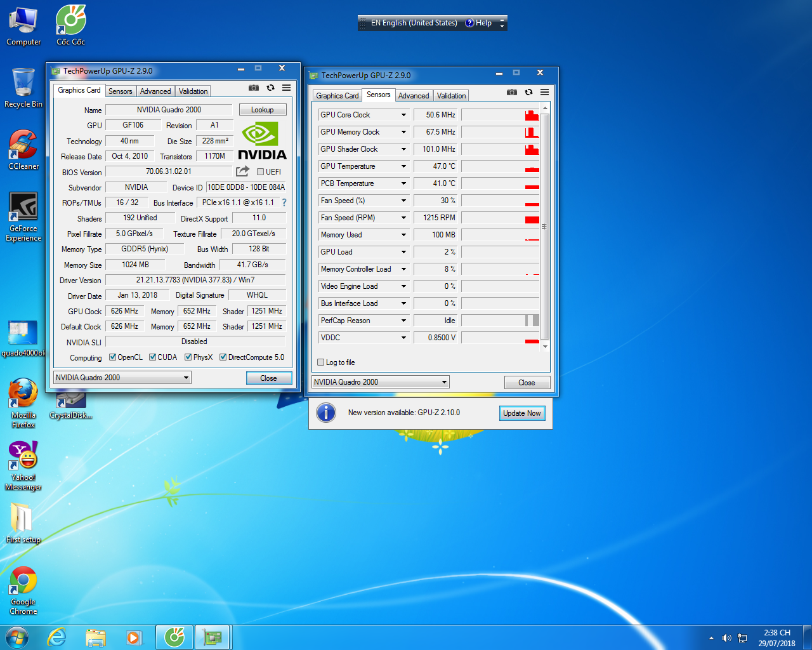Image resolution: width=812 pixels, height=650 pixels.
Task: Click the Name field NVIDIA Quadro 2000
Action: [169, 110]
